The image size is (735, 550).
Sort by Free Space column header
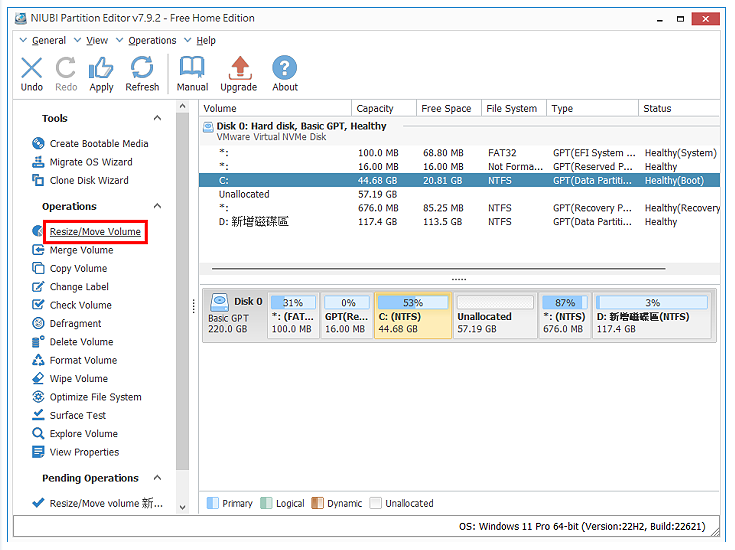tap(449, 108)
